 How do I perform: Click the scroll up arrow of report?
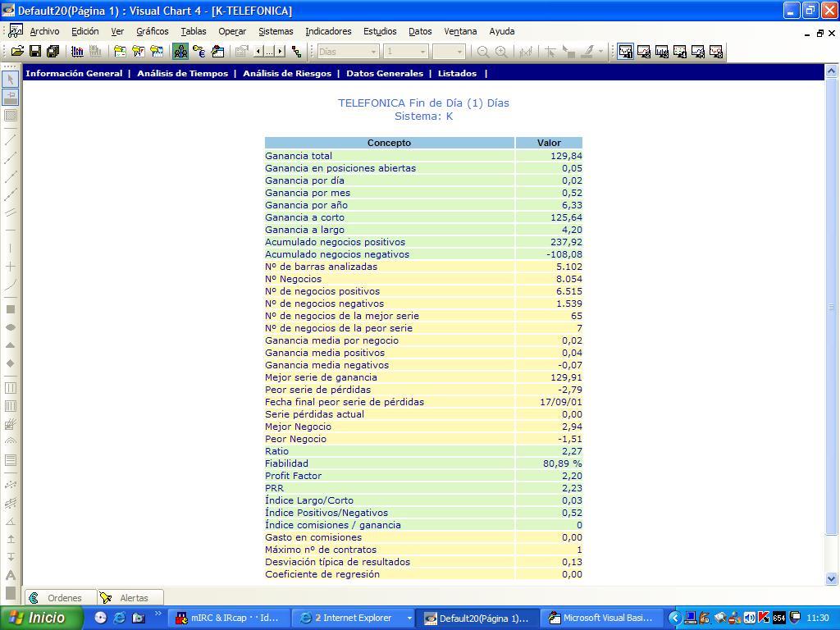[x=831, y=71]
